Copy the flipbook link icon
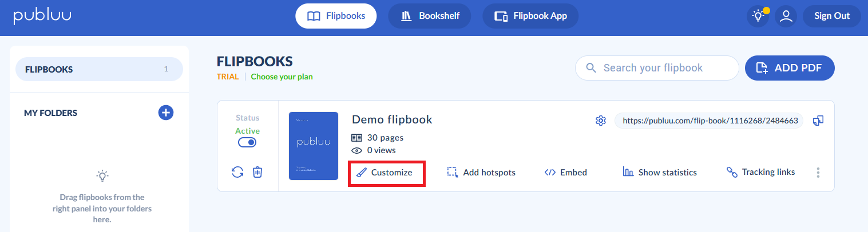The image size is (868, 232). (x=818, y=121)
